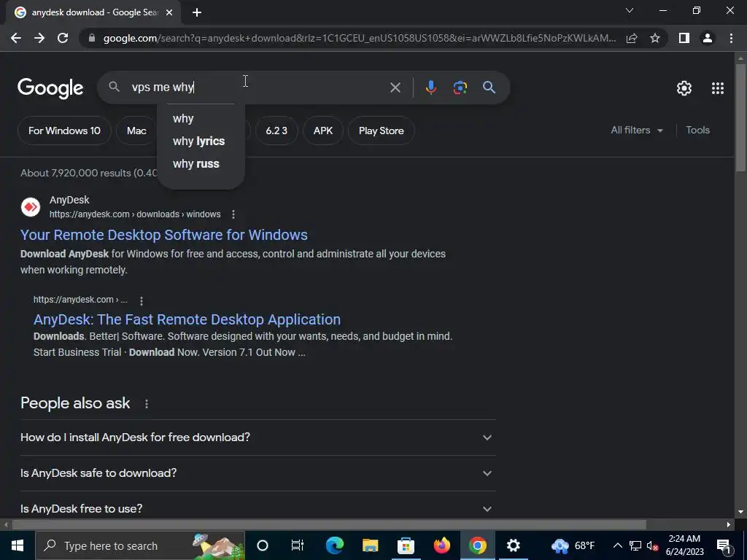Viewport: 747px width, 560px height.
Task: Open Chrome's three-dot menu
Action: click(x=731, y=38)
